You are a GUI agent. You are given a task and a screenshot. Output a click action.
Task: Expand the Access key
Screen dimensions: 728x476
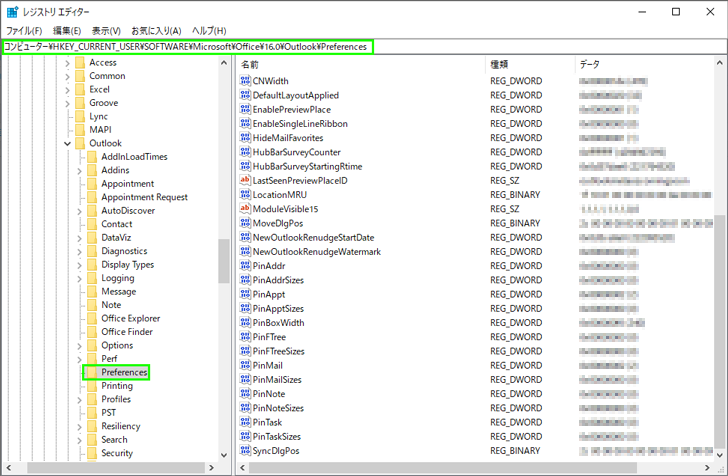(67, 63)
